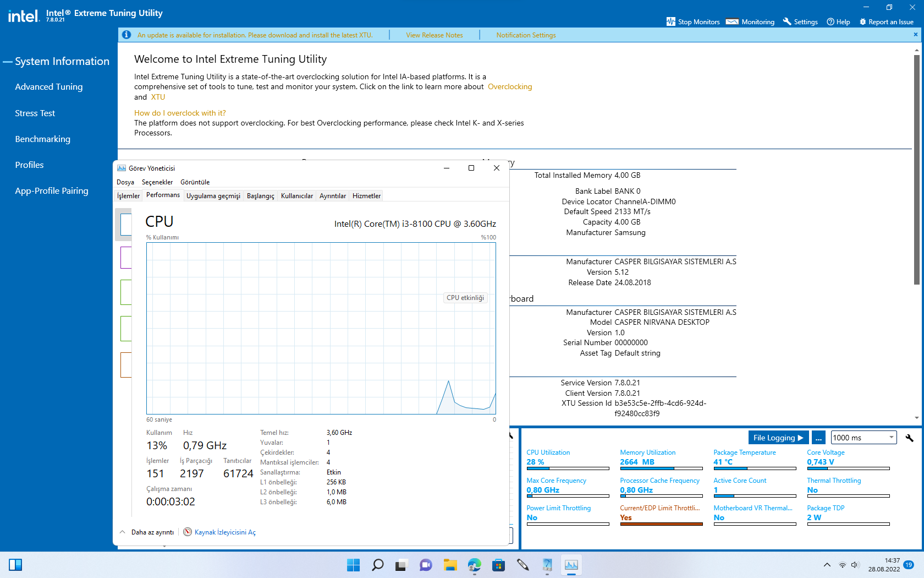This screenshot has height=578, width=924.
Task: Click the CPU Utilization progress bar
Action: coord(568,468)
